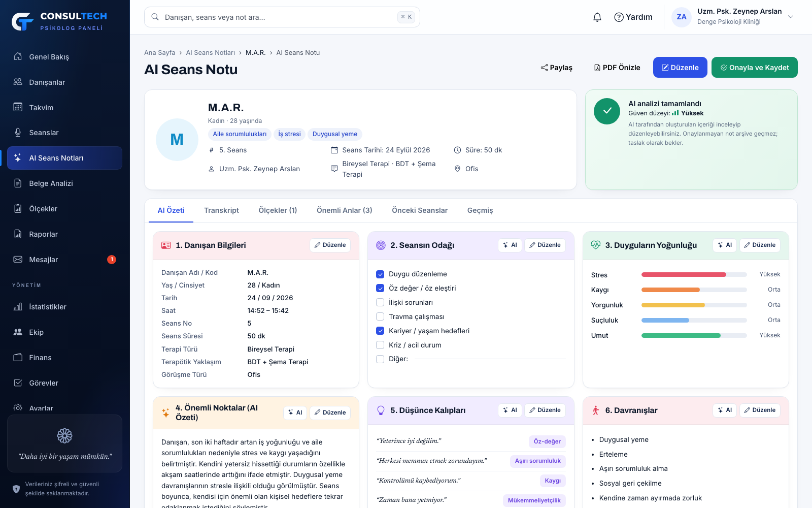Open Mesajlar in the sidebar

tap(65, 260)
